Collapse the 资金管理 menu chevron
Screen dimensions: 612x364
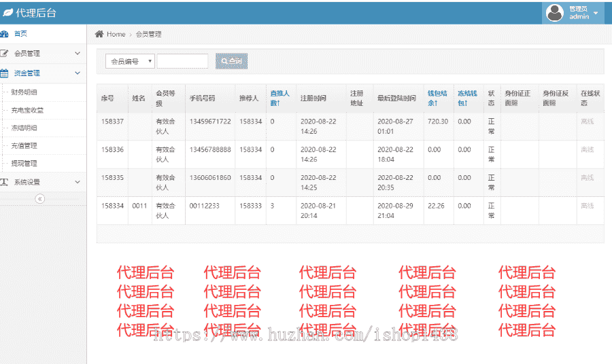pos(78,73)
